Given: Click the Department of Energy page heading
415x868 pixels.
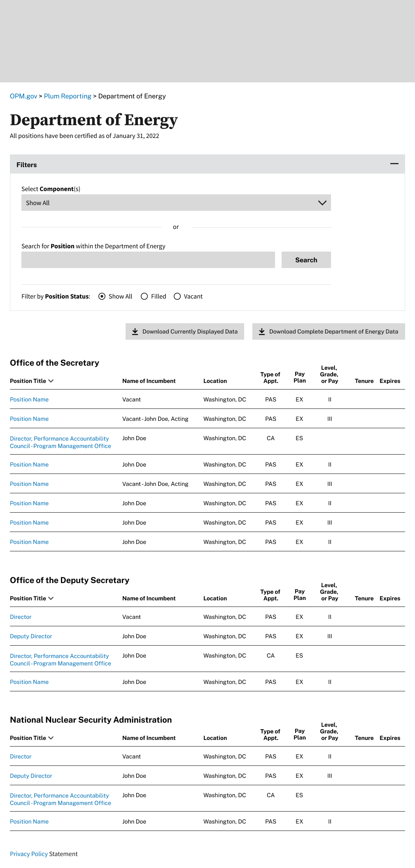Looking at the screenshot, I should (94, 120).
